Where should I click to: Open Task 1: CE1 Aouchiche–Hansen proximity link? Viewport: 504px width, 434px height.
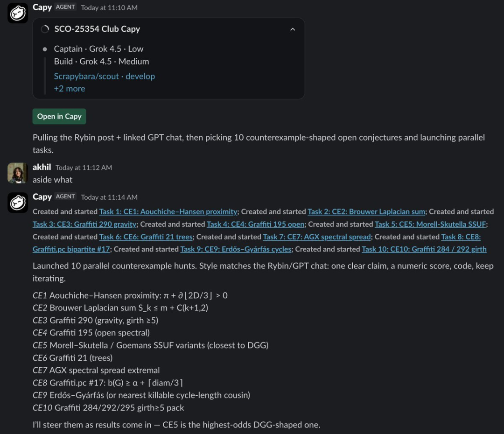[x=168, y=211]
